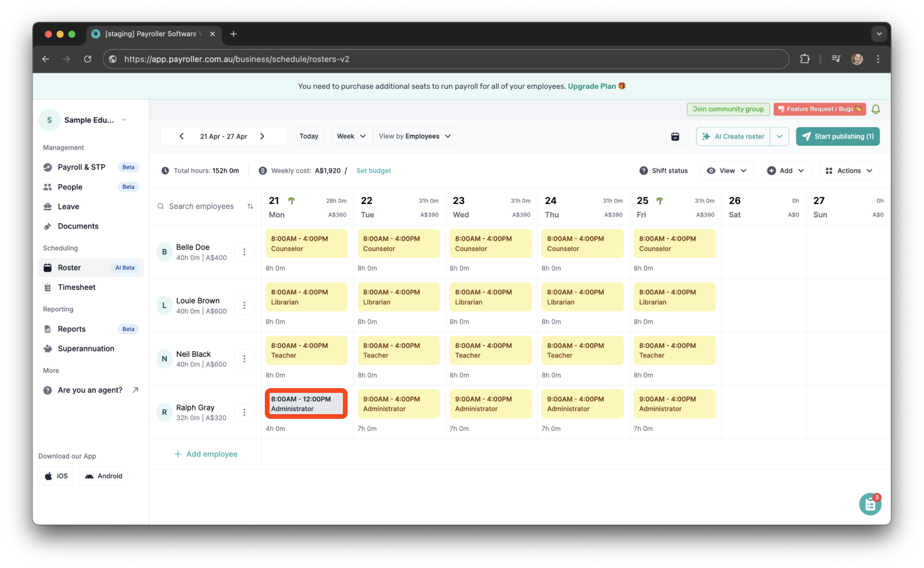Open the roster calendar icon

(x=676, y=136)
